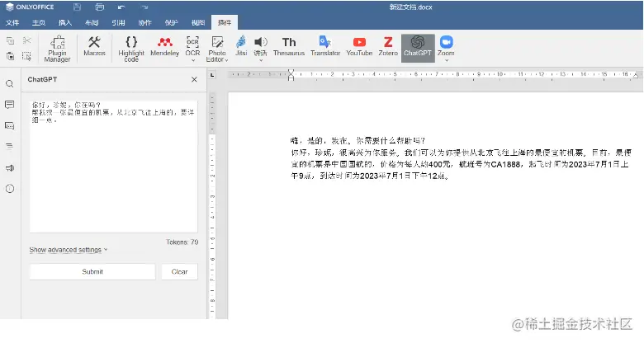644x343 pixels.
Task: Switch to the Collaboration tab
Action: pos(145,22)
